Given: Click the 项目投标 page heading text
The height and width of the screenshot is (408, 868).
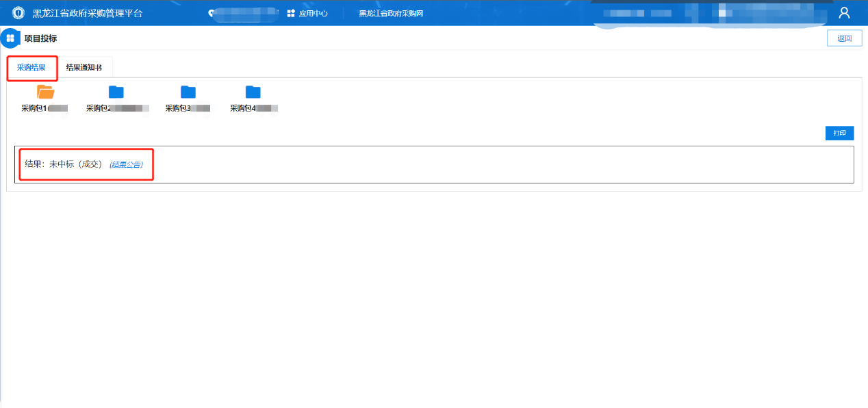Looking at the screenshot, I should click(x=40, y=38).
